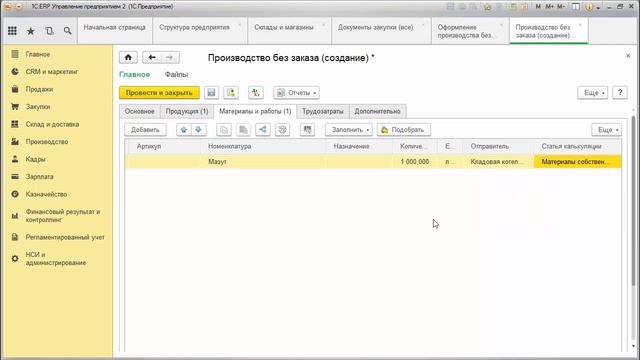The height and width of the screenshot is (360, 640).
Task: Open top Еще menu near help button
Action: 593,93
